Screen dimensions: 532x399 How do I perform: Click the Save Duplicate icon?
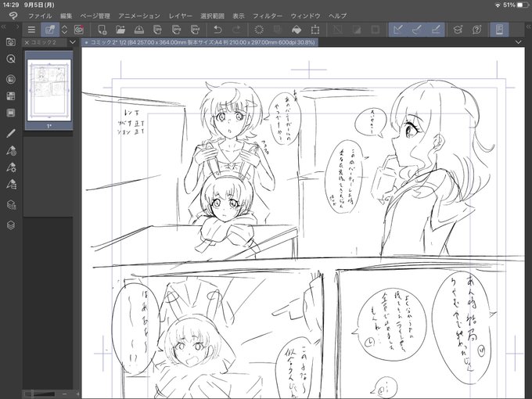pos(176,30)
